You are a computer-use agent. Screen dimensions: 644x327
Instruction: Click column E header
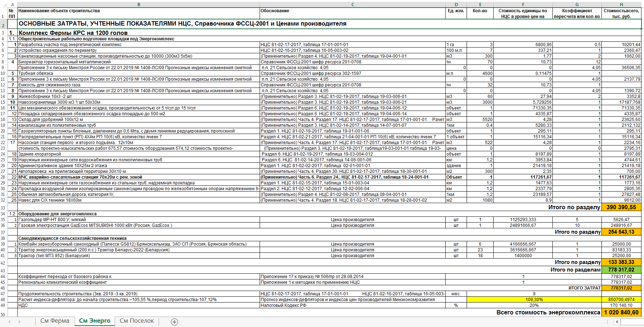(x=480, y=5)
